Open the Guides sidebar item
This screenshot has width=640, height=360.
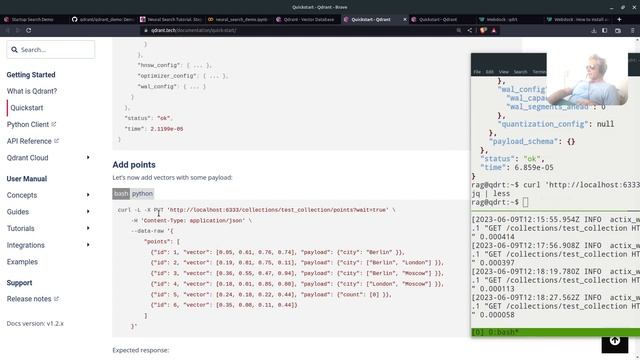18,212
